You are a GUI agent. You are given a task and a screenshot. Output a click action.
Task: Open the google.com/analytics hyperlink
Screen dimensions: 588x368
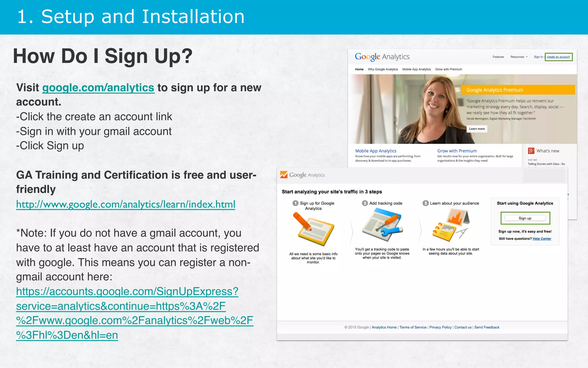(98, 88)
